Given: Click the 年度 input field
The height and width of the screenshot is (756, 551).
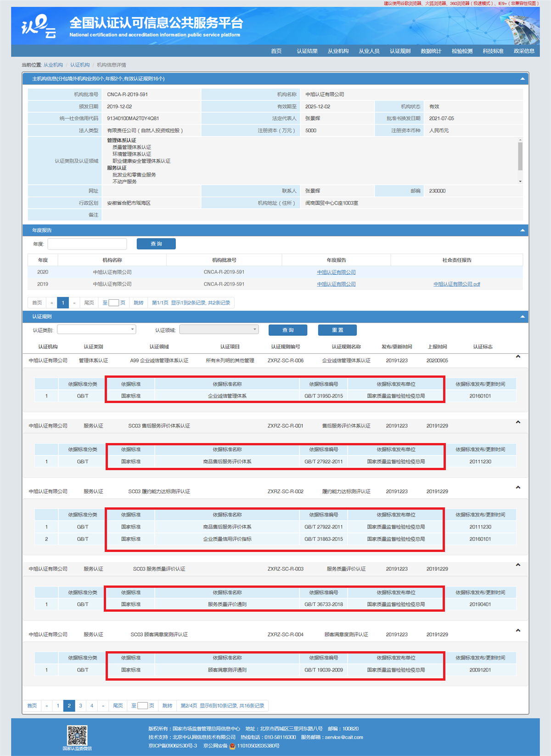Looking at the screenshot, I should (87, 244).
